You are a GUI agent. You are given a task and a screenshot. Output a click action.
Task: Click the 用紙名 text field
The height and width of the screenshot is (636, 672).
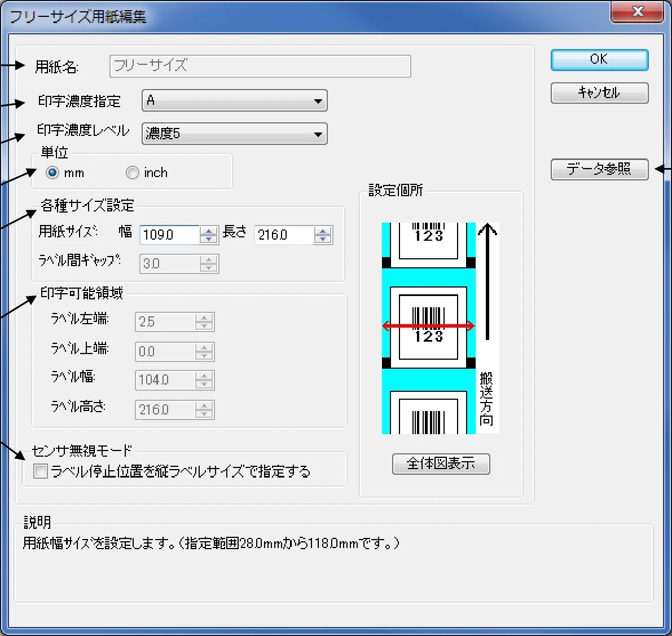coord(260,66)
